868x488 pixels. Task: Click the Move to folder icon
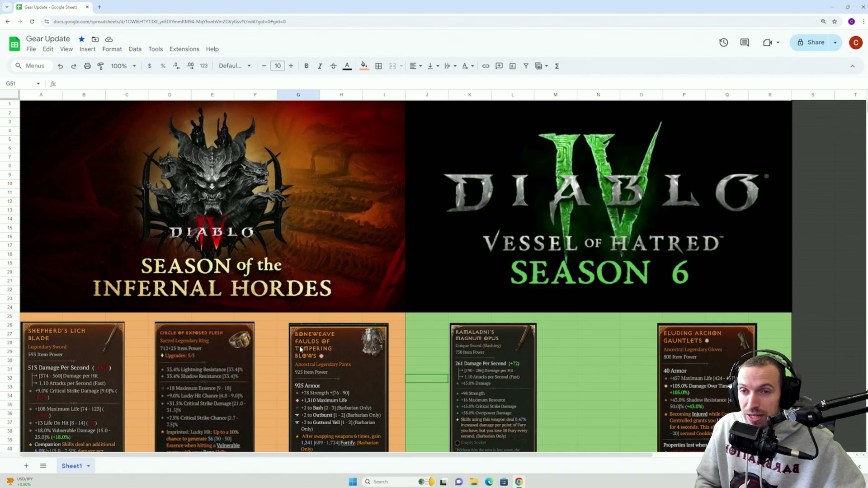pyautogui.click(x=95, y=39)
